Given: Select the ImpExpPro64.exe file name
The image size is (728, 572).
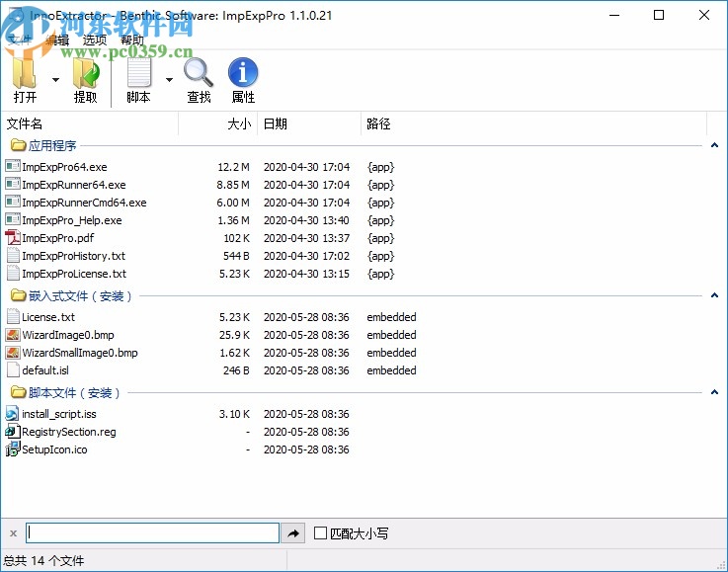Looking at the screenshot, I should [x=64, y=167].
